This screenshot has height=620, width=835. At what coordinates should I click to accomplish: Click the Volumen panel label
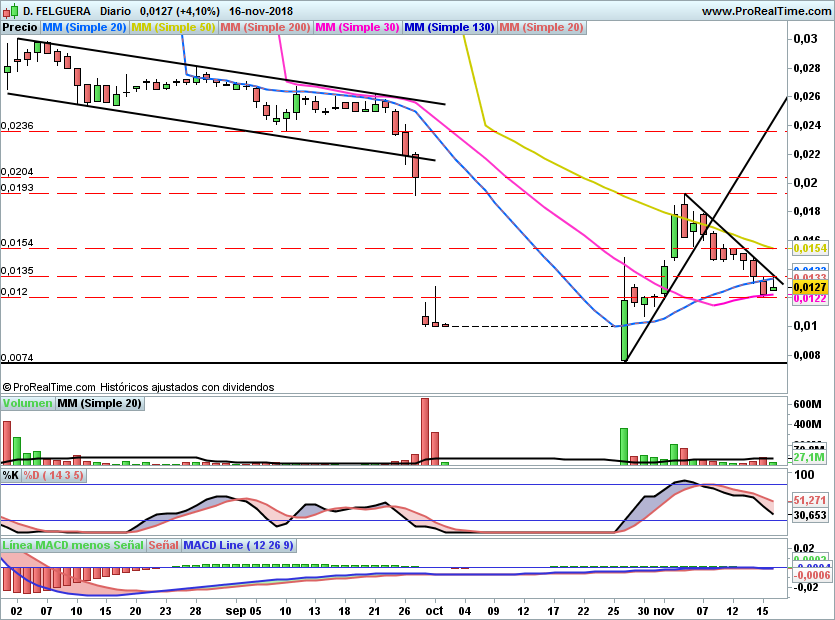point(27,403)
